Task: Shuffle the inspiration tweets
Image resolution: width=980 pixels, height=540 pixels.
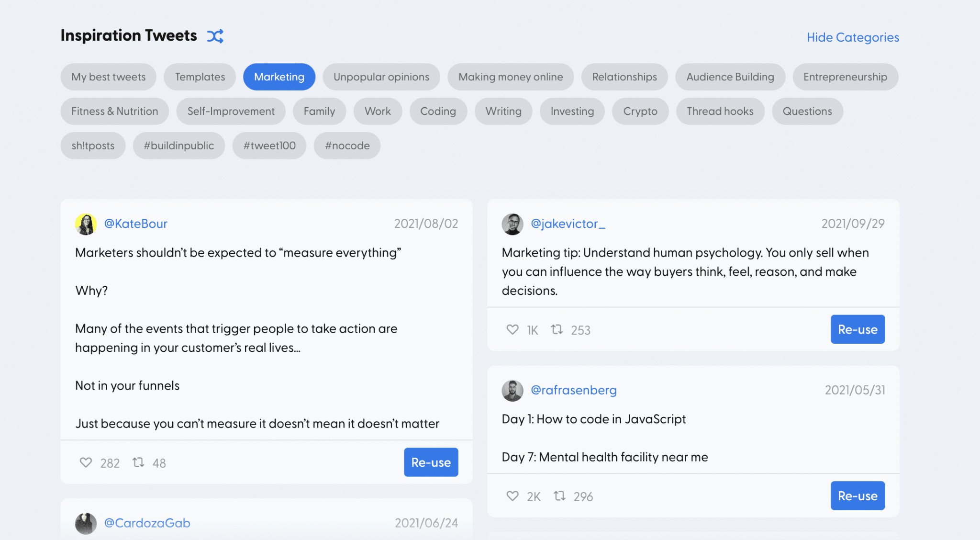Action: click(x=215, y=36)
